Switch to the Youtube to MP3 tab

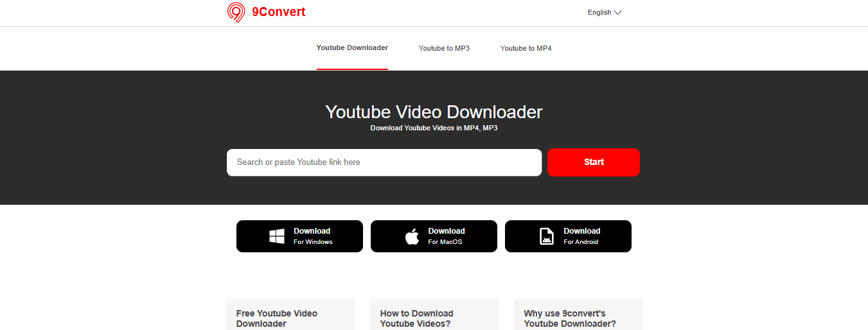pos(444,48)
